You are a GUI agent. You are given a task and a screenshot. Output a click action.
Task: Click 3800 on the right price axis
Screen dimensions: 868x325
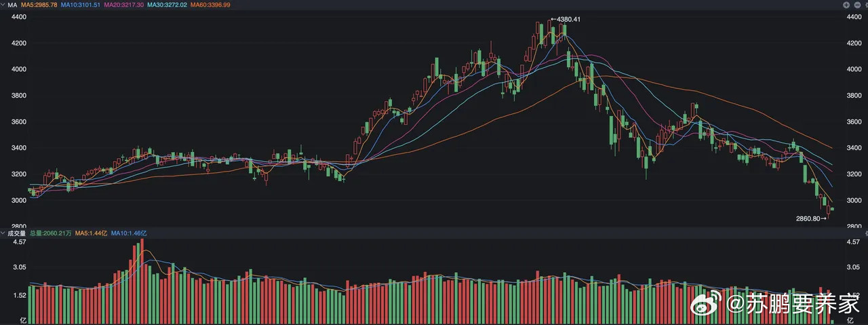854,96
